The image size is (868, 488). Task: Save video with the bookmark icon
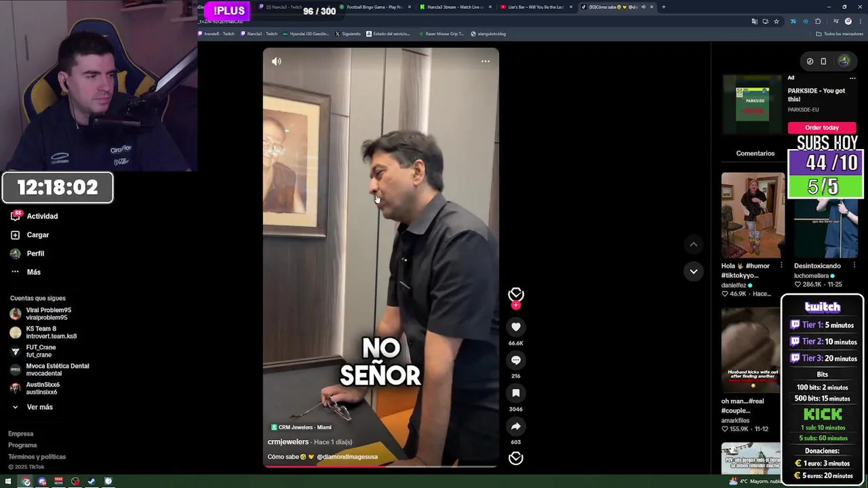click(x=516, y=393)
